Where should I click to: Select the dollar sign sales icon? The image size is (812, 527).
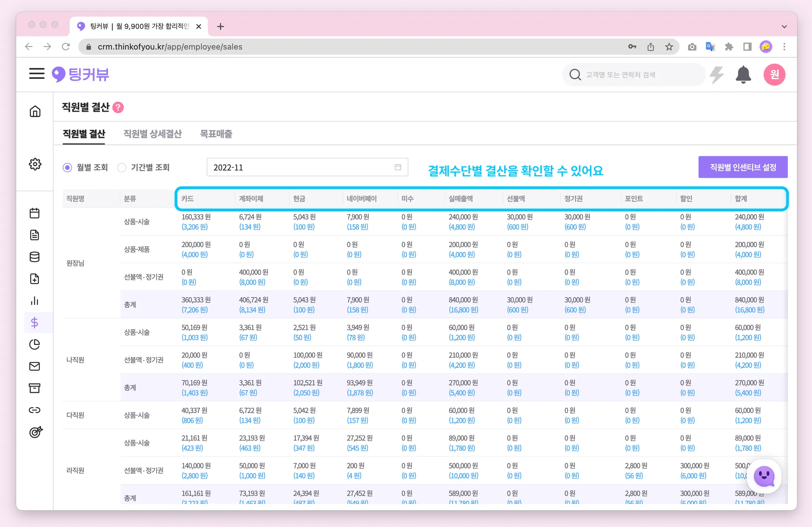point(34,322)
